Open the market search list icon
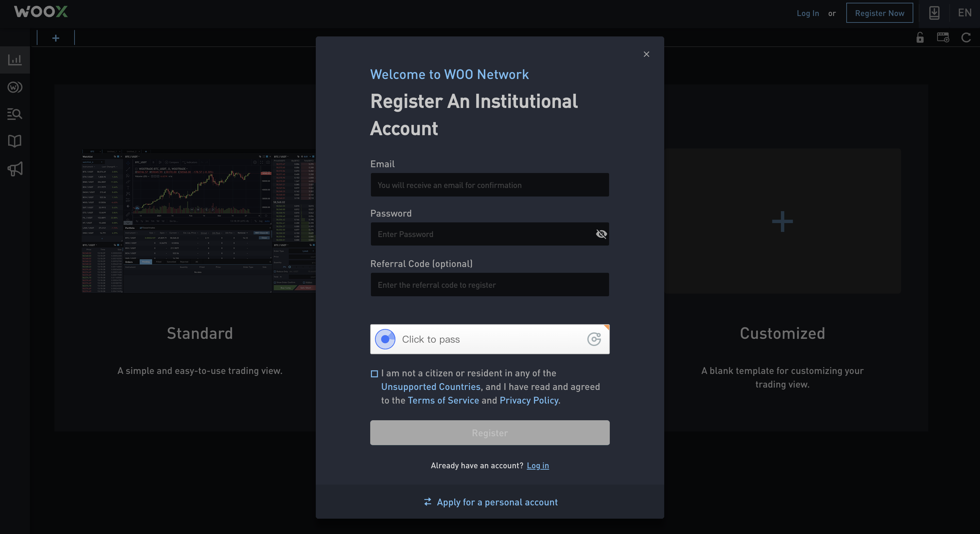Viewport: 980px width, 534px height. click(15, 114)
